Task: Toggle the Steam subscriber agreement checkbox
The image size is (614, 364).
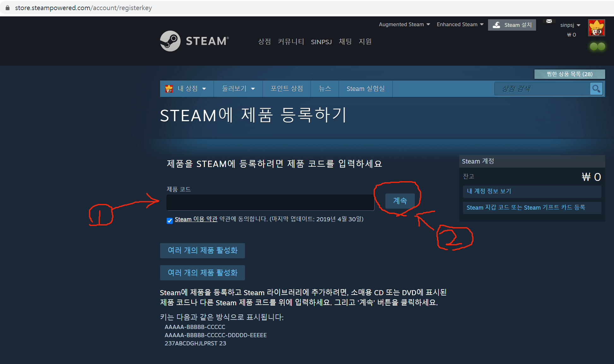Action: 170,220
